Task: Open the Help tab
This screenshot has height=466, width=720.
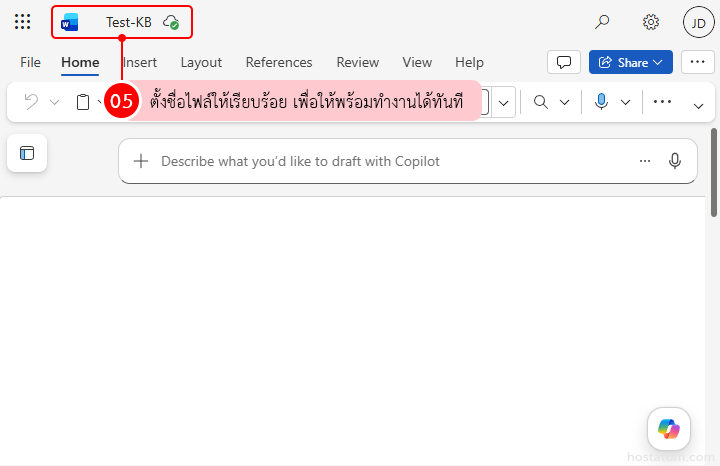Action: [469, 62]
